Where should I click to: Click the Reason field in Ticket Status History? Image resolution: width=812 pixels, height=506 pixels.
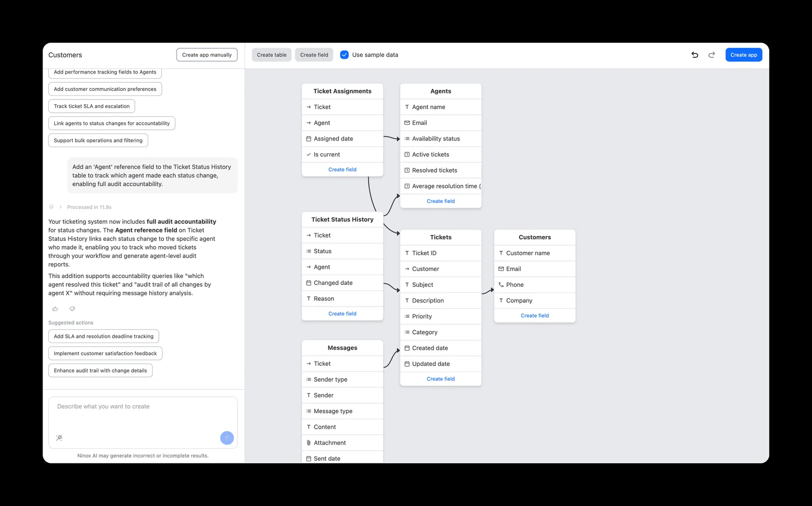tap(343, 298)
